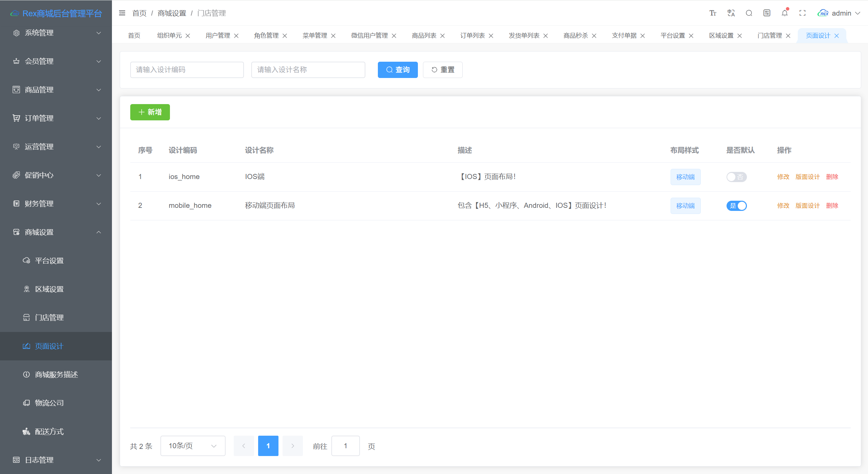The image size is (868, 474).
Task: Open the font size settings icon
Action: click(x=713, y=13)
